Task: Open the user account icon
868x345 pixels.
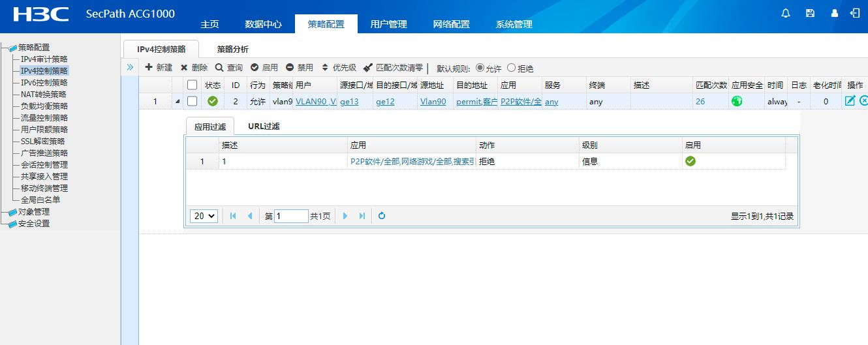Action: (x=834, y=13)
